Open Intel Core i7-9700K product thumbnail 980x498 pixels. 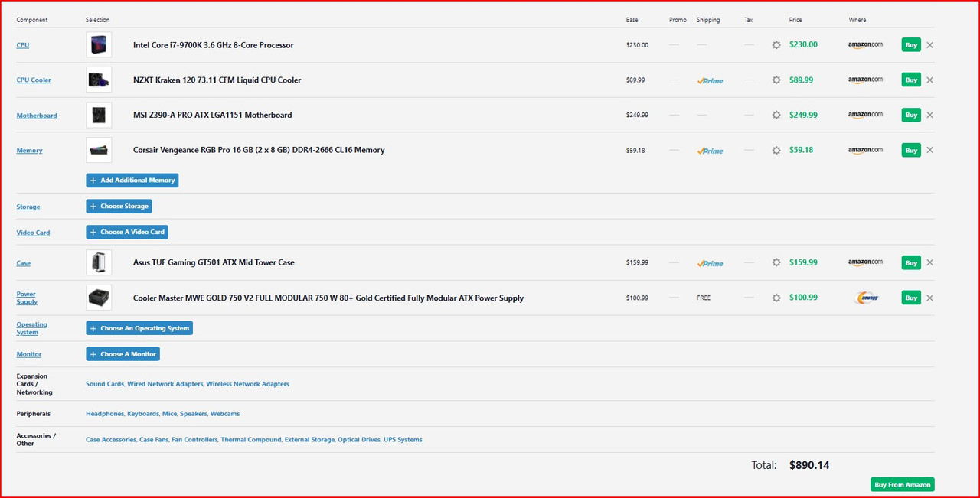pyautogui.click(x=99, y=45)
